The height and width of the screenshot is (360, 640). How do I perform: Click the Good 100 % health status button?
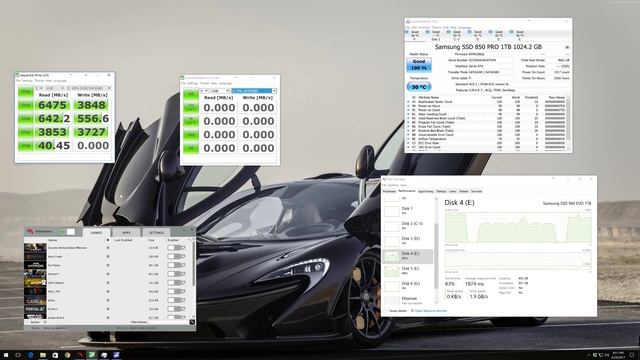tap(419, 64)
